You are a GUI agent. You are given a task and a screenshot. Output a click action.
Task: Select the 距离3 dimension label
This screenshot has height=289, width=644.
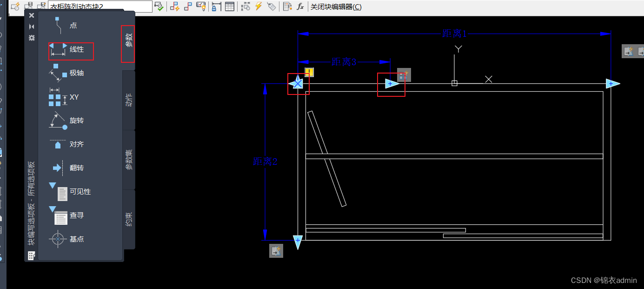[344, 62]
